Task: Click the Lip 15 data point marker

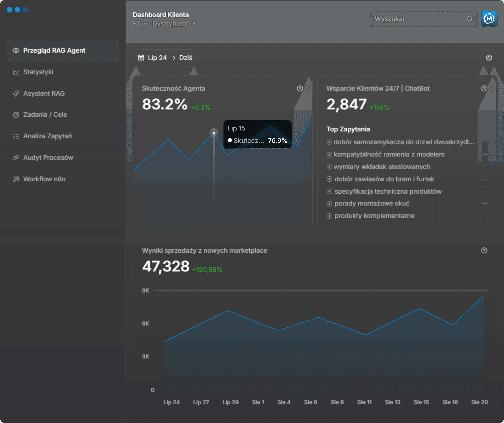Action: [214, 132]
